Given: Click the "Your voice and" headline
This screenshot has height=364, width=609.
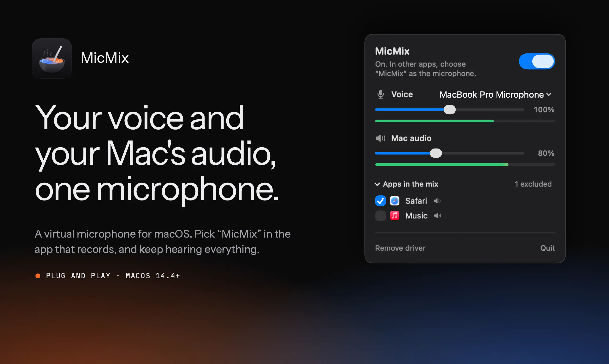Looking at the screenshot, I should click(x=139, y=118).
